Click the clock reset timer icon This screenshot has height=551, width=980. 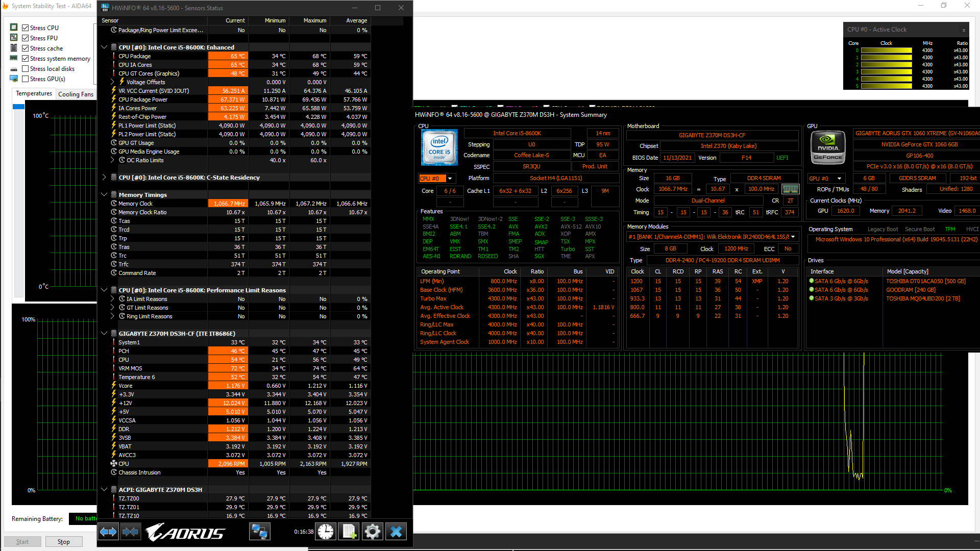click(326, 532)
